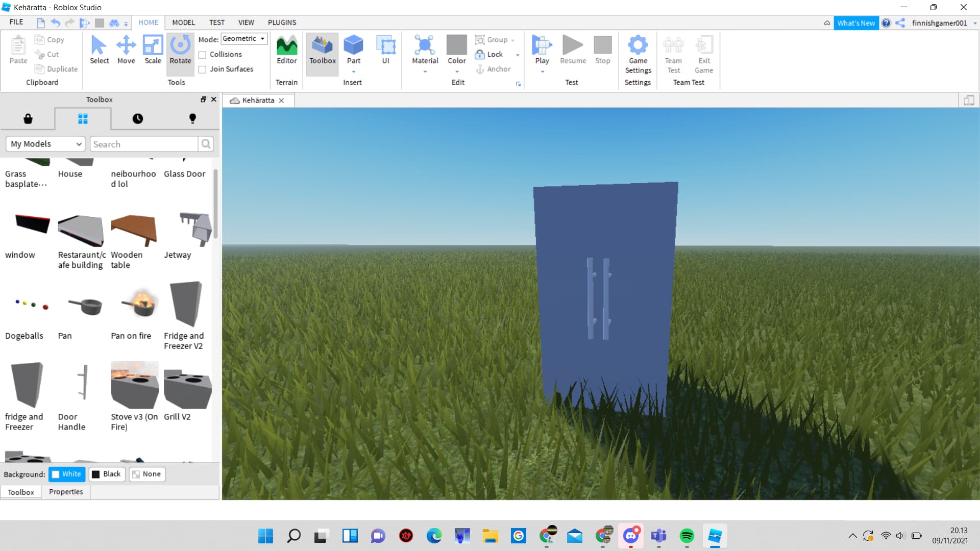Click the What's New button
The width and height of the screenshot is (980, 551).
coord(856,23)
